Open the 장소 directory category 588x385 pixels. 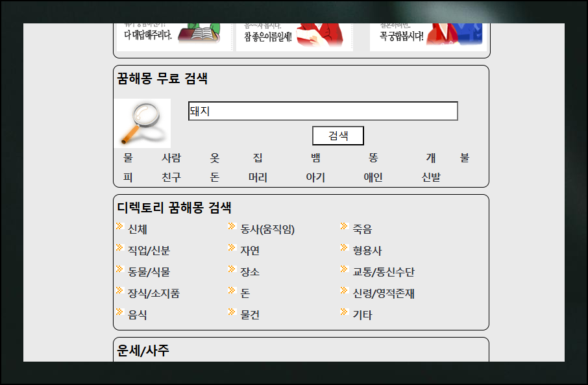(250, 271)
